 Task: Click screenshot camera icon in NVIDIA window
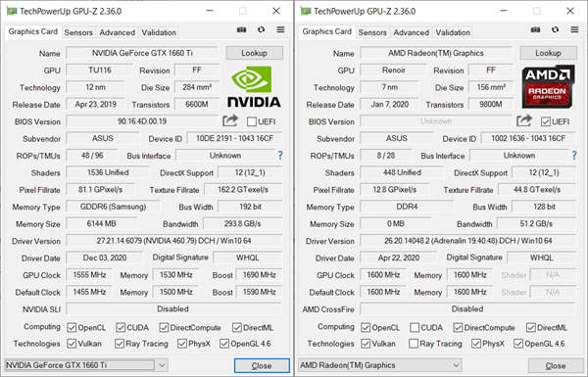click(x=241, y=29)
